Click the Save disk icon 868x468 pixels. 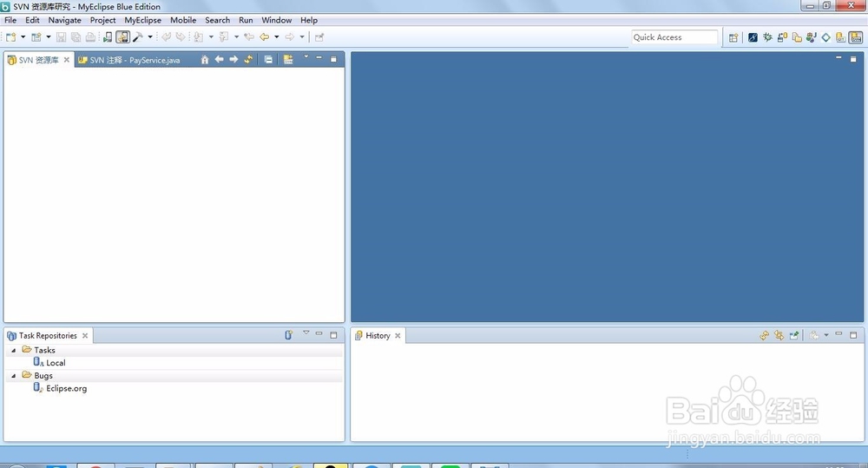pos(61,37)
